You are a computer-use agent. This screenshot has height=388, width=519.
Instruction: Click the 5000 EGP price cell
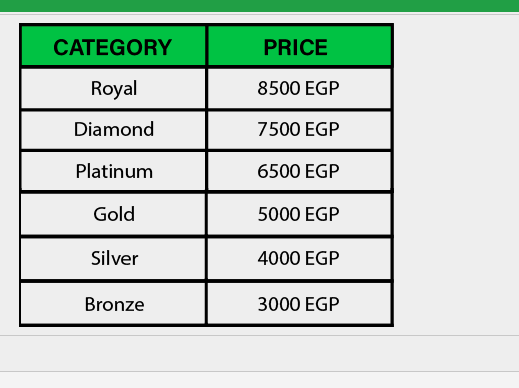click(x=299, y=214)
